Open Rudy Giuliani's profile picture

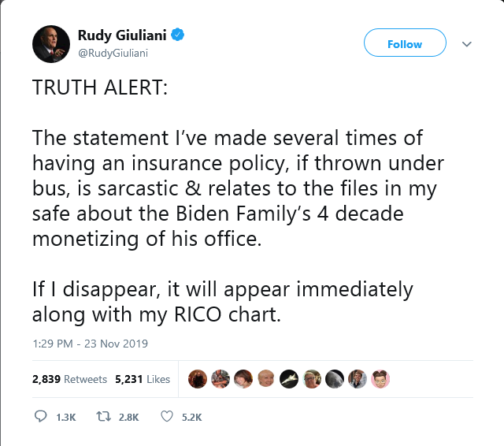51,44
